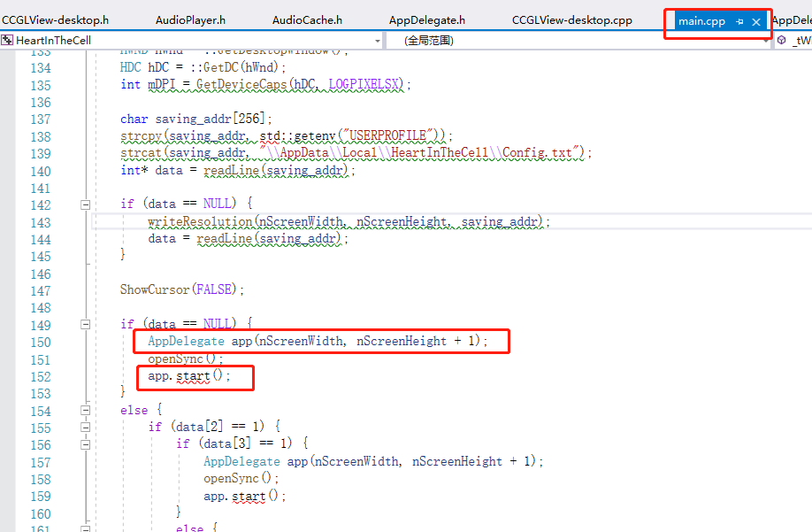Collapse the if block at line 156
812x532 pixels.
click(x=86, y=445)
